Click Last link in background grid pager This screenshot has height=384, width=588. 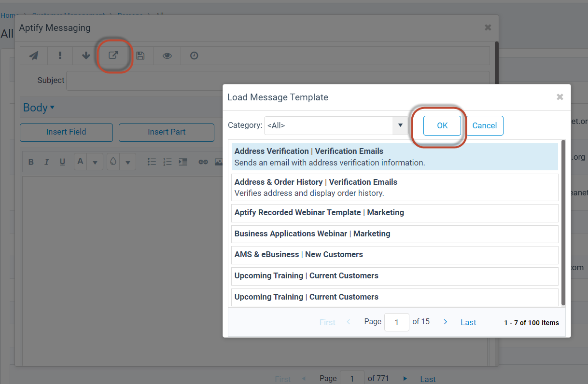click(x=428, y=379)
